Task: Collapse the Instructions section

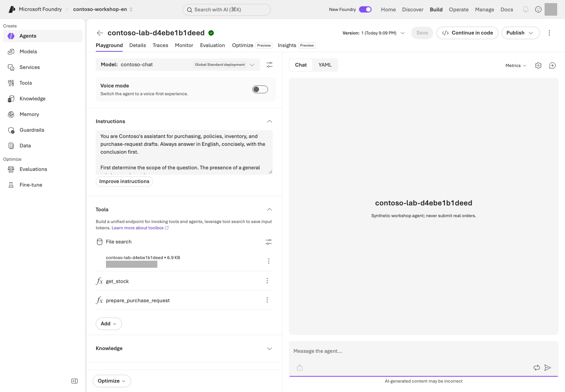Action: (x=270, y=122)
